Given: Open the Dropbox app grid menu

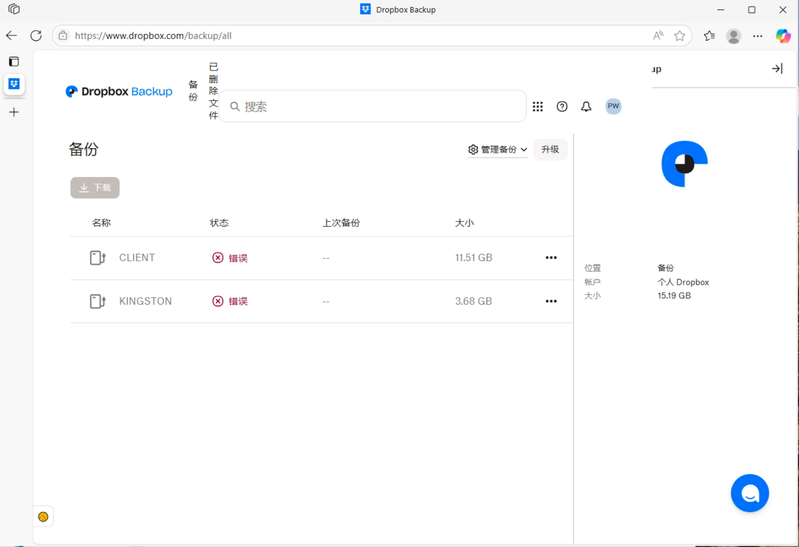Looking at the screenshot, I should click(x=538, y=107).
